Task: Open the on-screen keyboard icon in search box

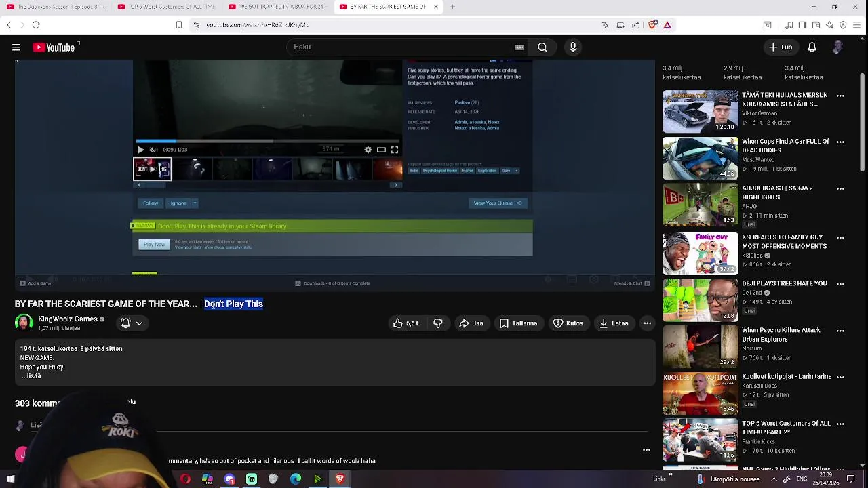Action: coord(519,47)
